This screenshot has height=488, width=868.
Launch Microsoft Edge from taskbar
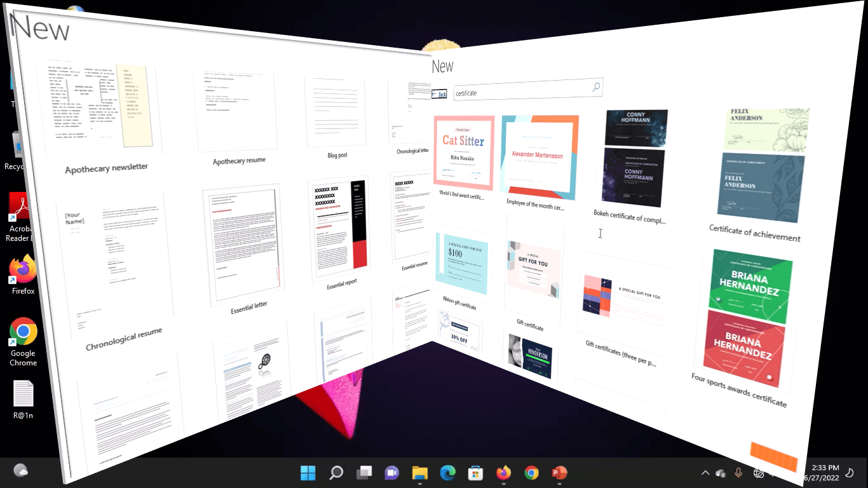click(448, 473)
